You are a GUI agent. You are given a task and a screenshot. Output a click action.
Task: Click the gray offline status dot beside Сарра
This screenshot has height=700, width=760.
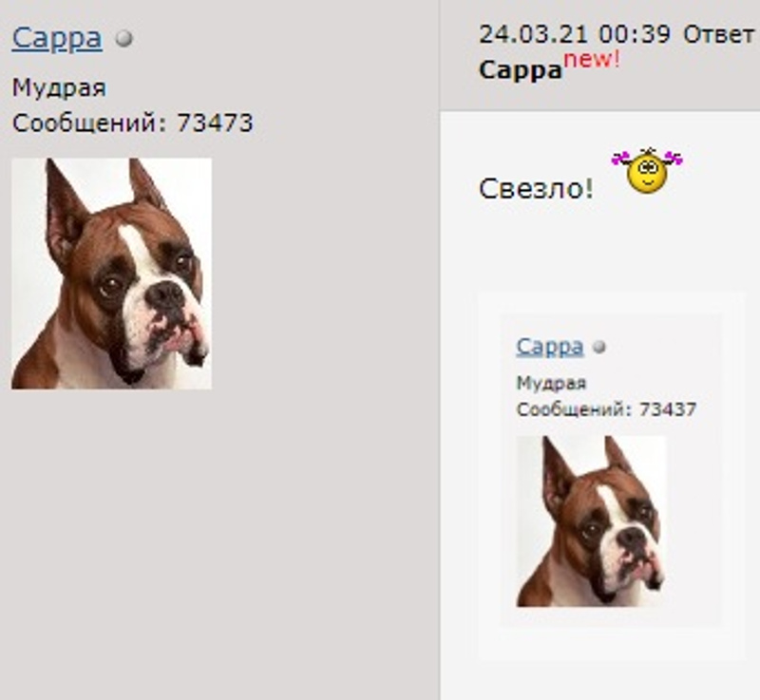click(124, 39)
